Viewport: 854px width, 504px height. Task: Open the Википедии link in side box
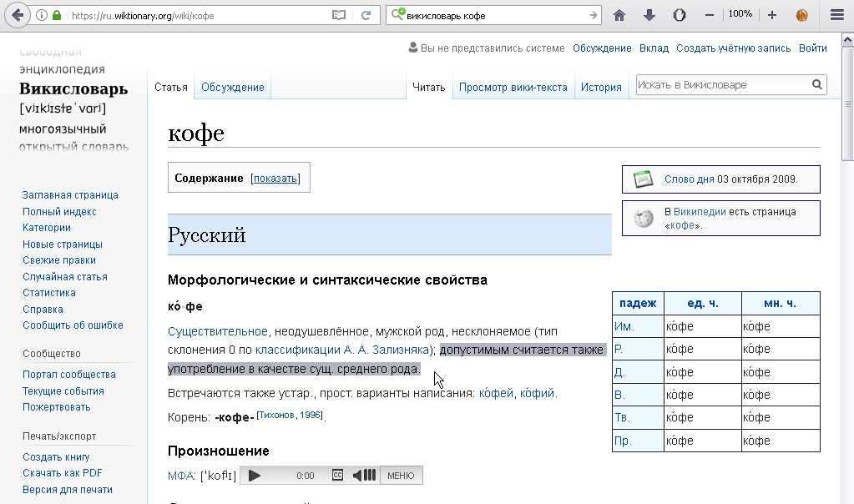click(700, 212)
